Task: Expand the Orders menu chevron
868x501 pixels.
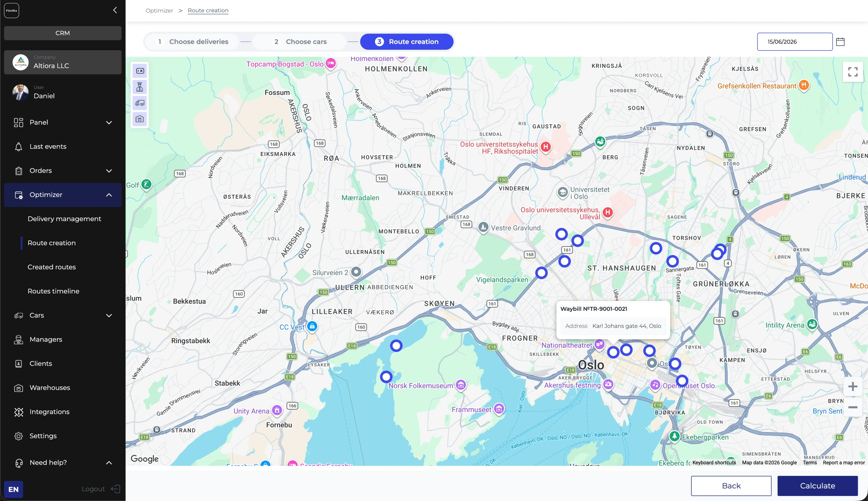Action: click(x=109, y=171)
